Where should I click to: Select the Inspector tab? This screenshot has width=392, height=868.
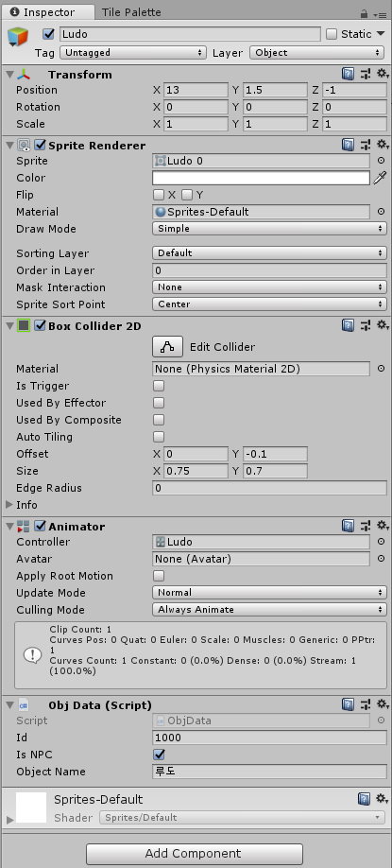coord(47,12)
